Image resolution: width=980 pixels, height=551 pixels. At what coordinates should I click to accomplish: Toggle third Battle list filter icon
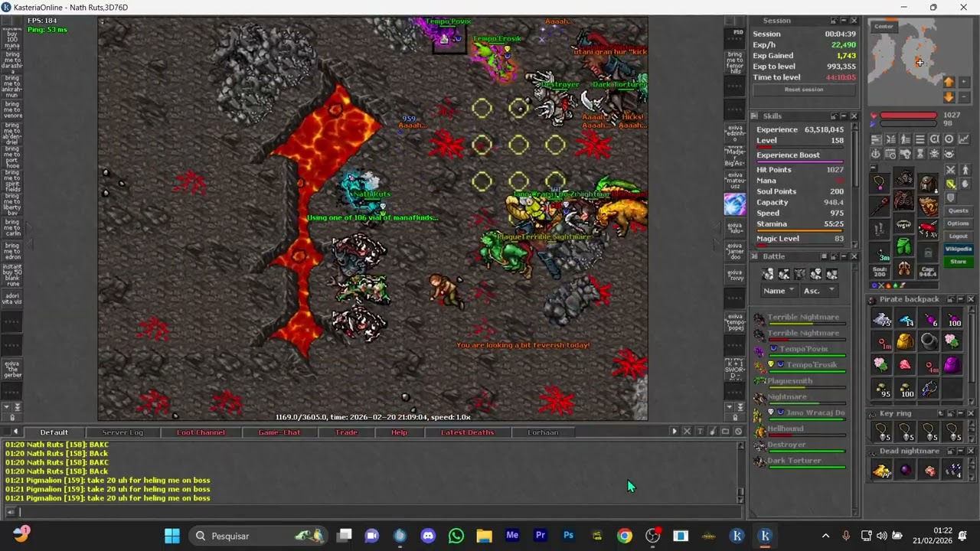point(799,274)
